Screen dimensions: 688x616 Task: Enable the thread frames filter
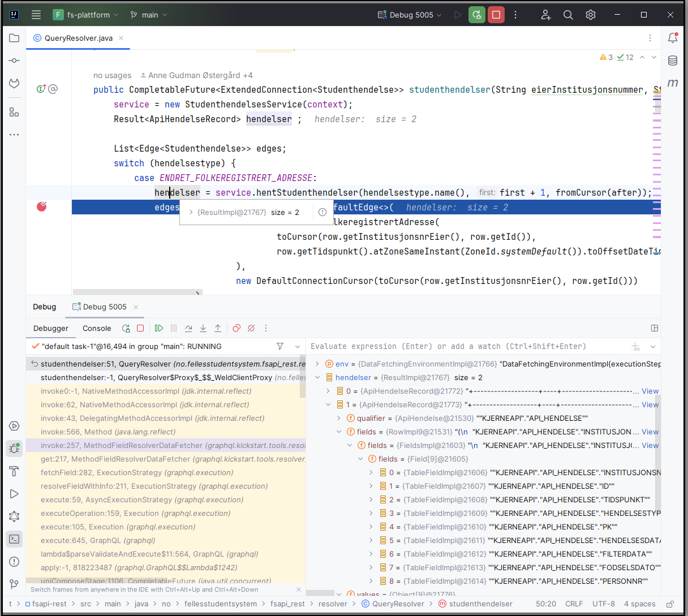[x=280, y=346]
